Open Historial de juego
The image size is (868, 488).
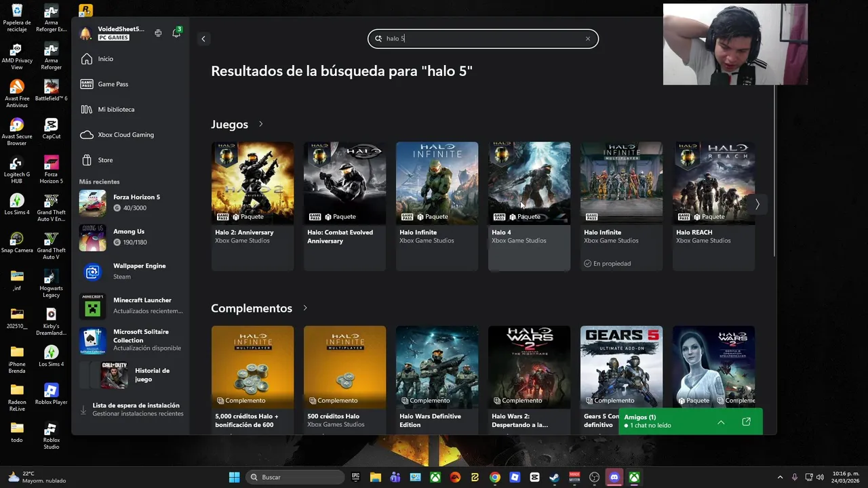point(130,375)
